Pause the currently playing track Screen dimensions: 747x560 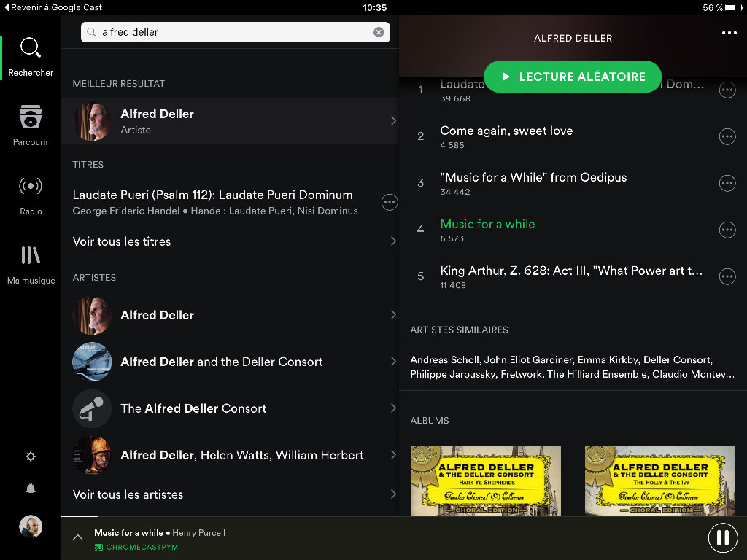723,537
